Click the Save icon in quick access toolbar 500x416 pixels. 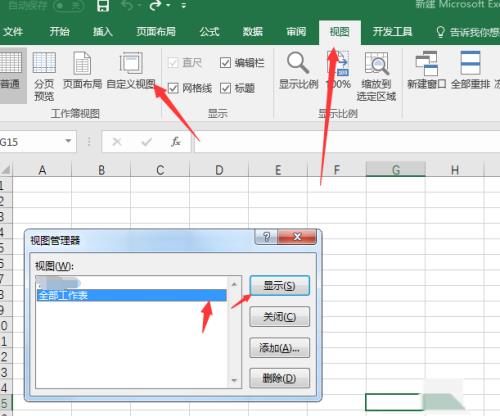[x=103, y=5]
